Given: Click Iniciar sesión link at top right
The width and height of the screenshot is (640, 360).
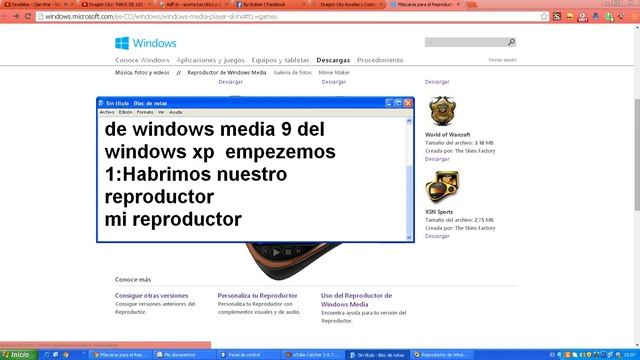Looking at the screenshot, I should point(502,60).
